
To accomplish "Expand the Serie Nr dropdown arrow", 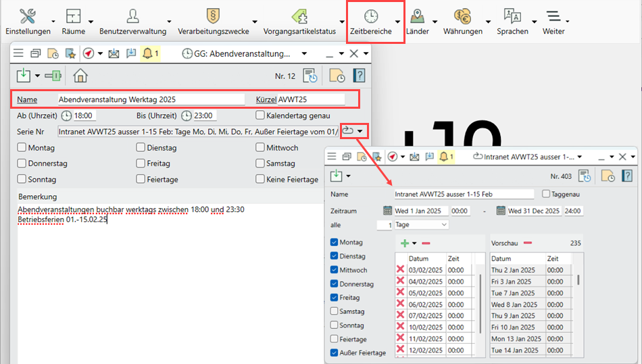I will pyautogui.click(x=361, y=131).
